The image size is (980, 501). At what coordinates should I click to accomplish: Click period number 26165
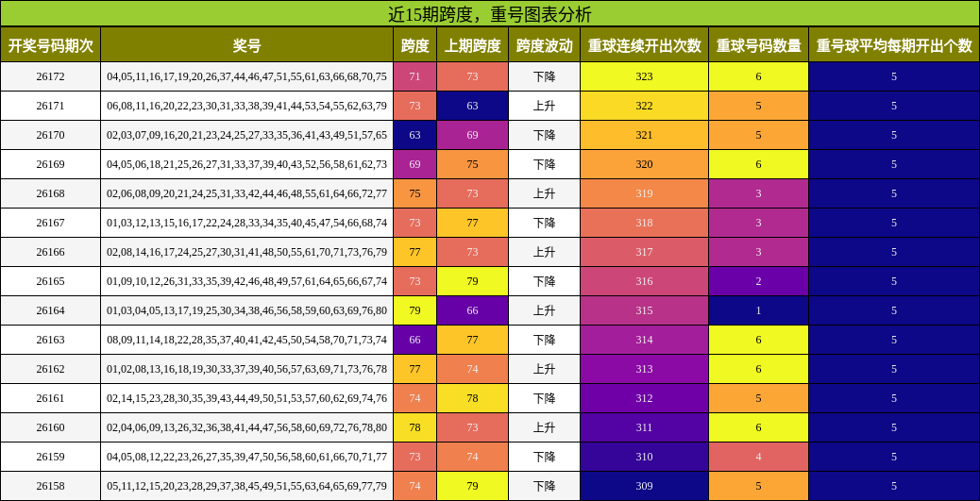click(51, 281)
